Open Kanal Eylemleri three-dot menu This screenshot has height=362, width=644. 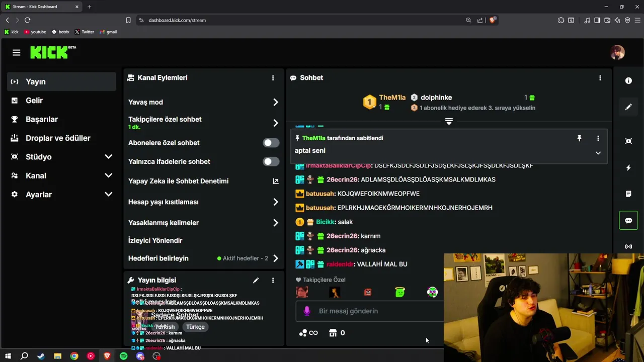click(x=273, y=78)
